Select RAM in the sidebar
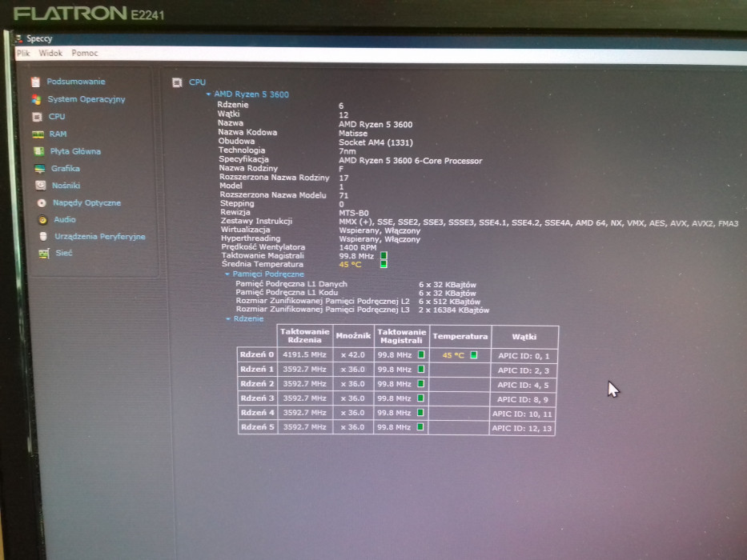The height and width of the screenshot is (560, 747). [x=58, y=134]
